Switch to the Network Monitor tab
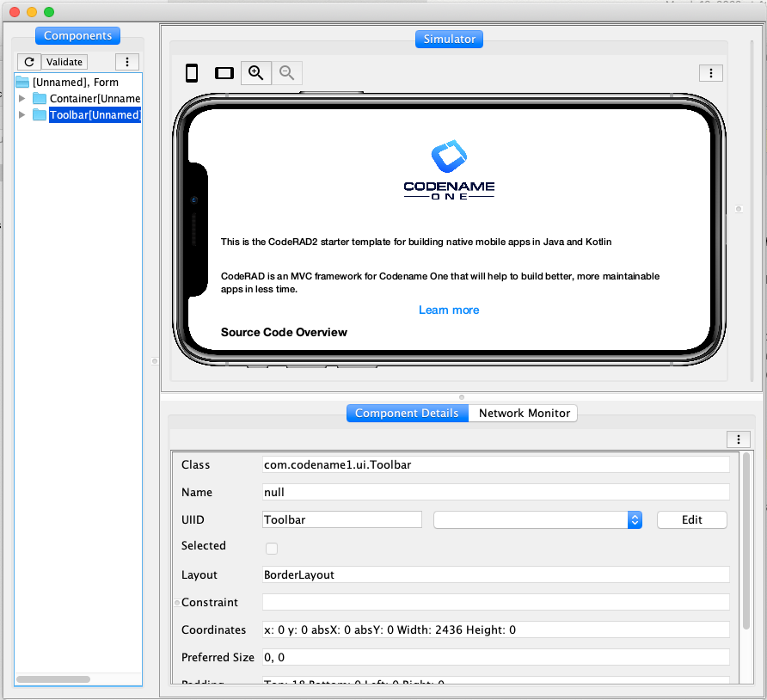The image size is (767, 700). [524, 413]
